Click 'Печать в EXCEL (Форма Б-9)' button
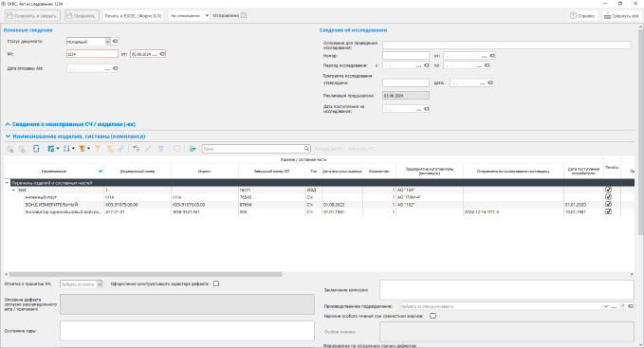This screenshot has height=348, width=644. [x=134, y=15]
